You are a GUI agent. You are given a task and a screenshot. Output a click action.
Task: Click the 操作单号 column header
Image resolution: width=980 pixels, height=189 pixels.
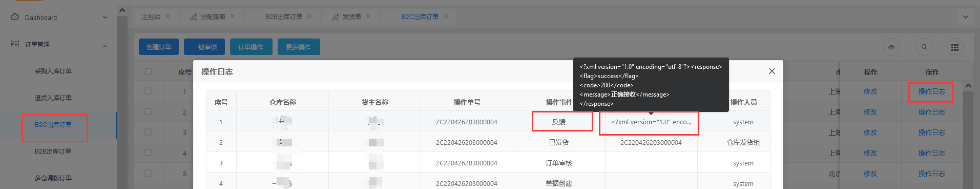tap(467, 102)
